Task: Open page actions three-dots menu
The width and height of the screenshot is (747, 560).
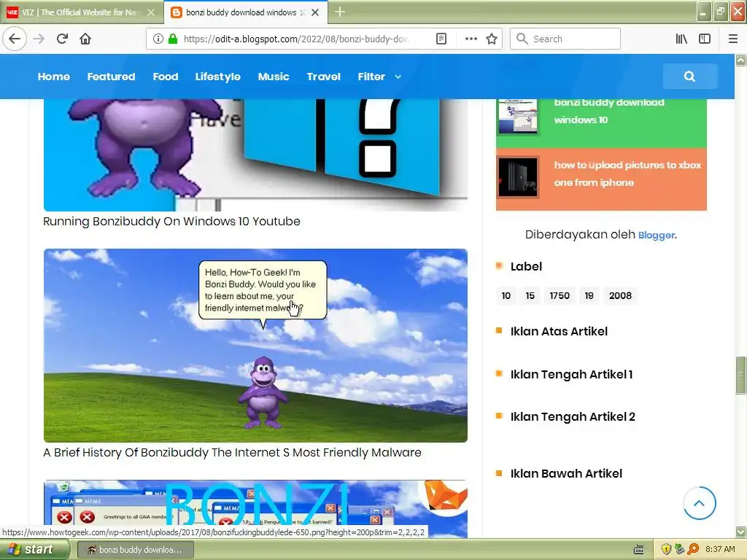Action: pyautogui.click(x=471, y=39)
